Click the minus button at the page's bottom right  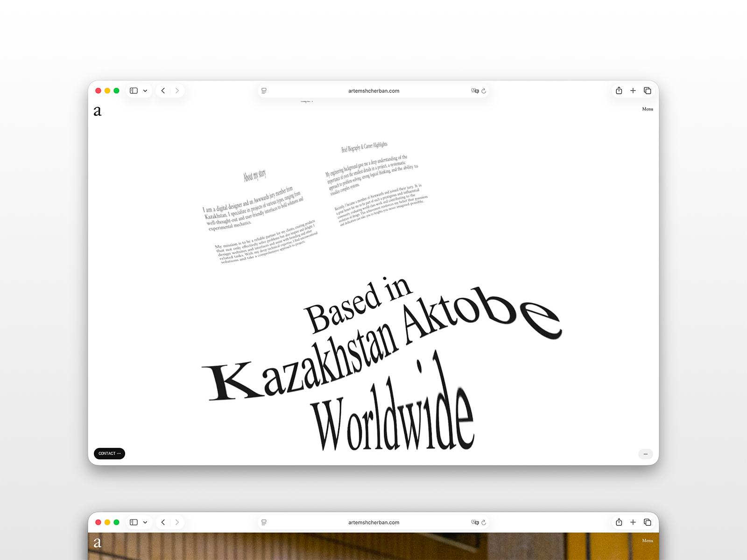646,454
